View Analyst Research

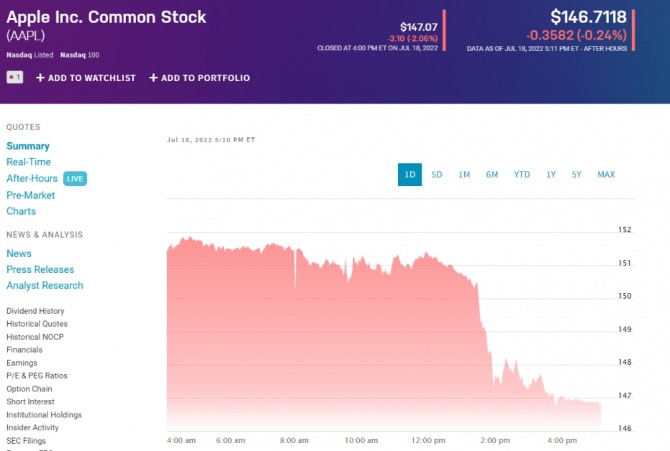pos(45,285)
